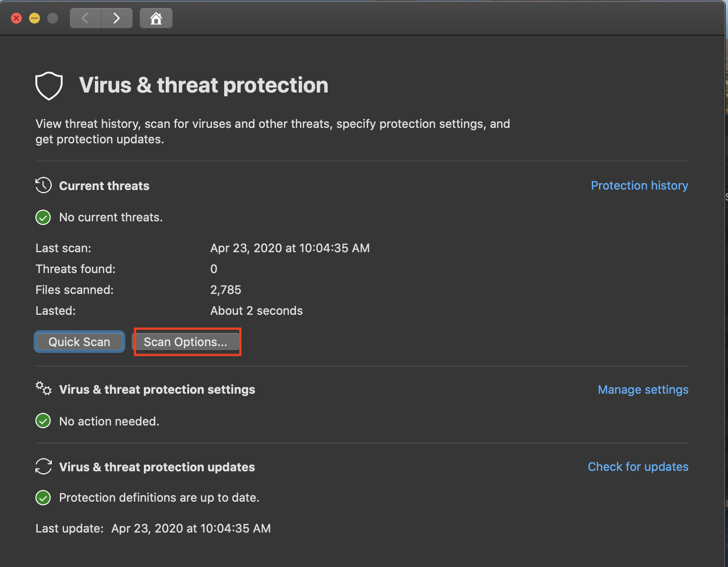This screenshot has width=728, height=567.
Task: Click the Last scan date text
Action: click(x=290, y=248)
